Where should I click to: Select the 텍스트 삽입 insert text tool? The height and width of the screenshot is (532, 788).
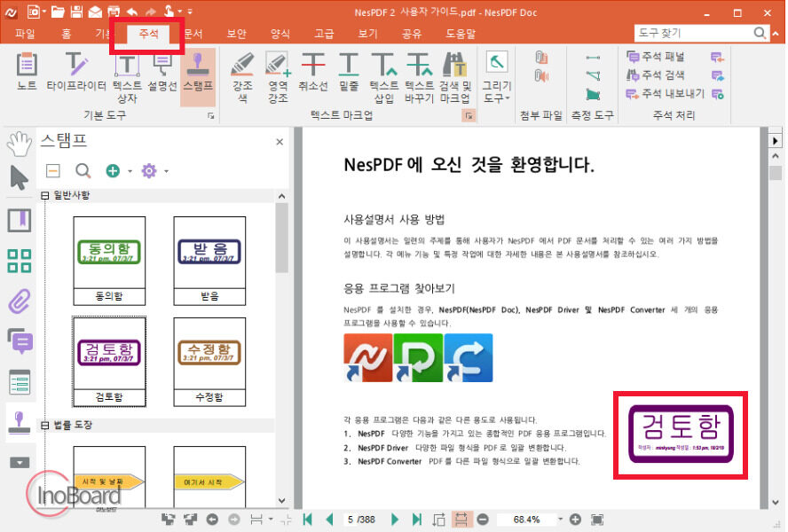point(384,78)
